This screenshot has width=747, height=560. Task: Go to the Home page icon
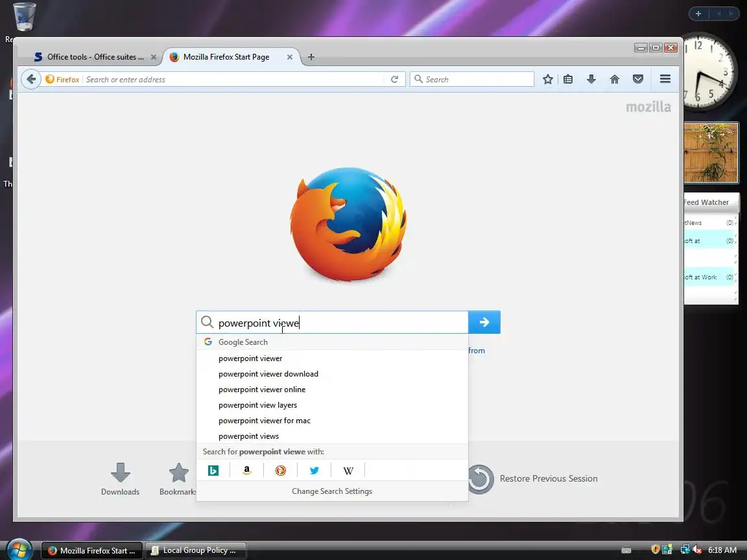(x=615, y=79)
